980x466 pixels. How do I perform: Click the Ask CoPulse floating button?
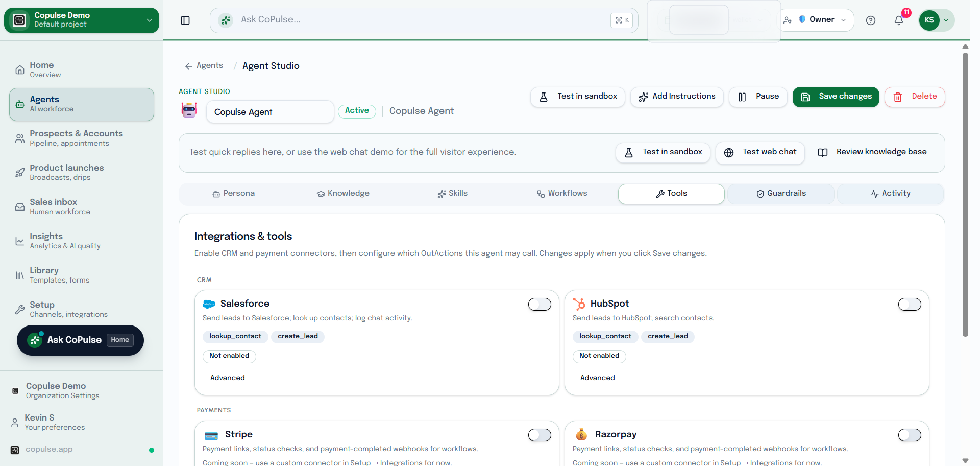point(80,340)
